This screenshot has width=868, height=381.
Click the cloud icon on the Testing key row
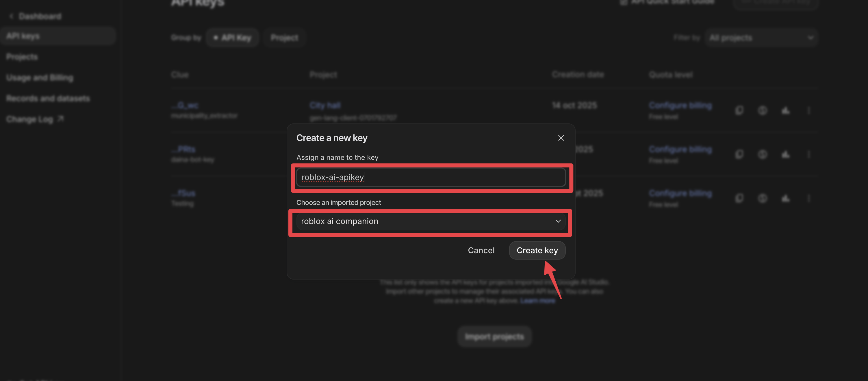pyautogui.click(x=785, y=198)
